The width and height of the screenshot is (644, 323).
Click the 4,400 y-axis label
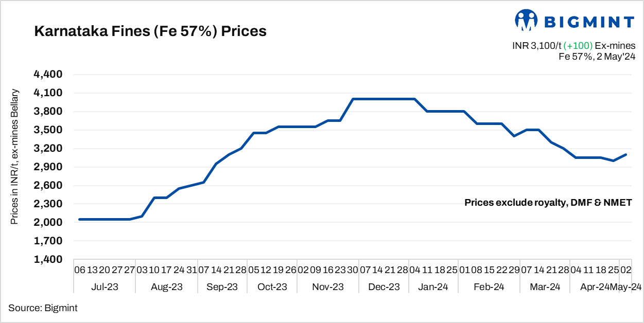[x=48, y=75]
